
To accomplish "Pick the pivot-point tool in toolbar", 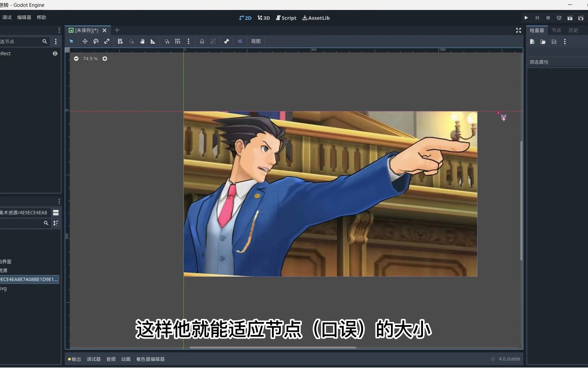I will [x=131, y=41].
